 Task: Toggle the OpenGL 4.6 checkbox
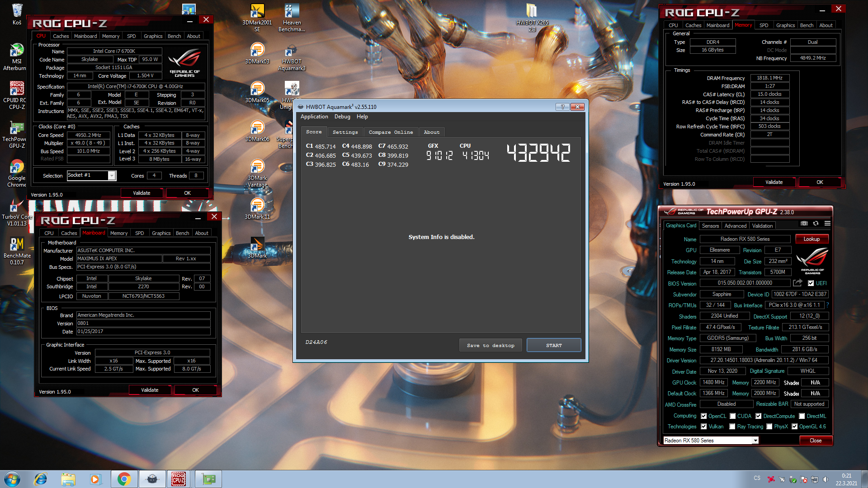794,427
